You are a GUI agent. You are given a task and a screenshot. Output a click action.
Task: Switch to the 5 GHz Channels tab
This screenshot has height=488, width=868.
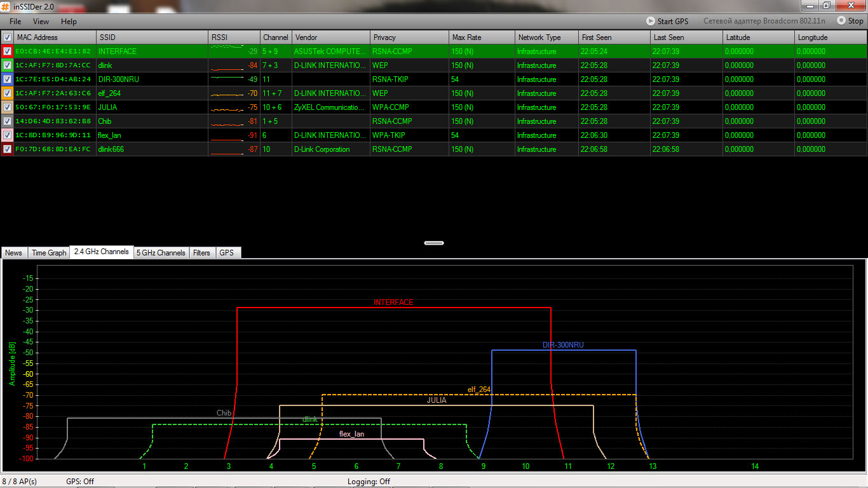click(x=161, y=253)
